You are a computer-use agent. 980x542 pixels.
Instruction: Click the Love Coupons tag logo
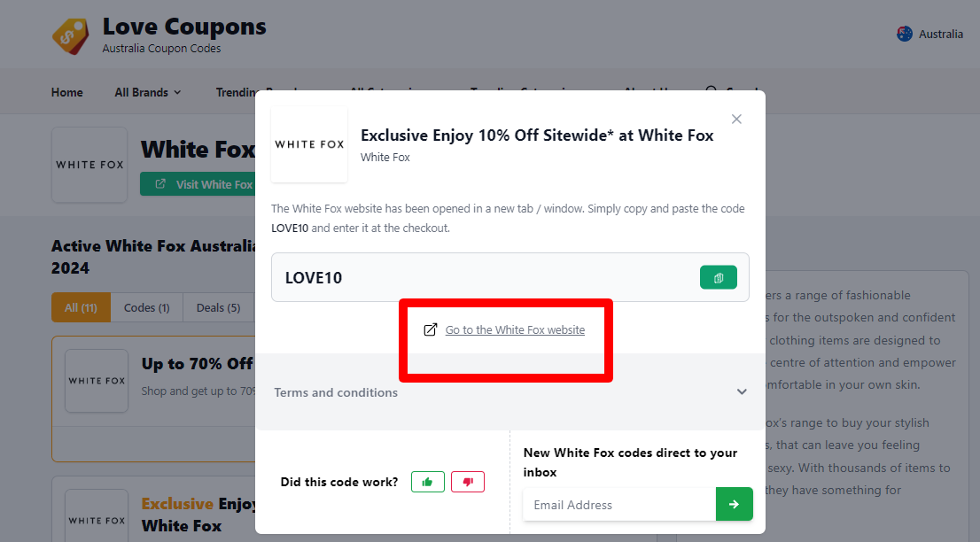pos(71,34)
